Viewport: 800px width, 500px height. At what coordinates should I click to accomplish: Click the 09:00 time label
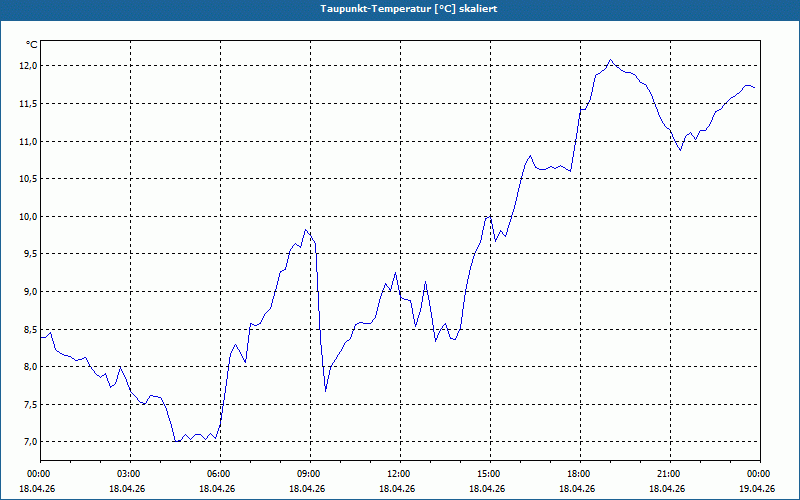tap(310, 474)
